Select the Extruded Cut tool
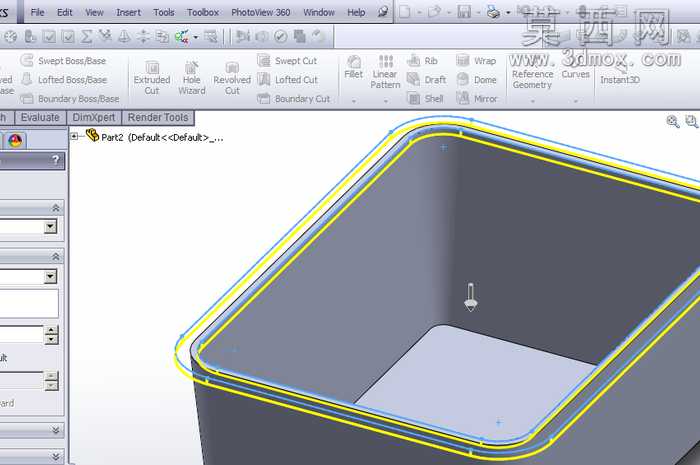The width and height of the screenshot is (700, 465). coord(152,78)
